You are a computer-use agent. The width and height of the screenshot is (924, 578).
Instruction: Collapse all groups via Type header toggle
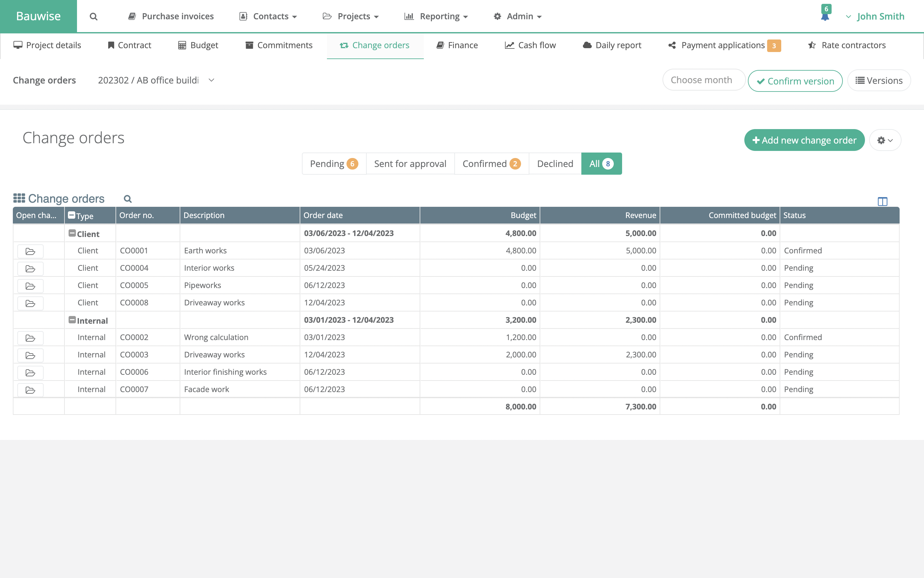[x=72, y=215]
